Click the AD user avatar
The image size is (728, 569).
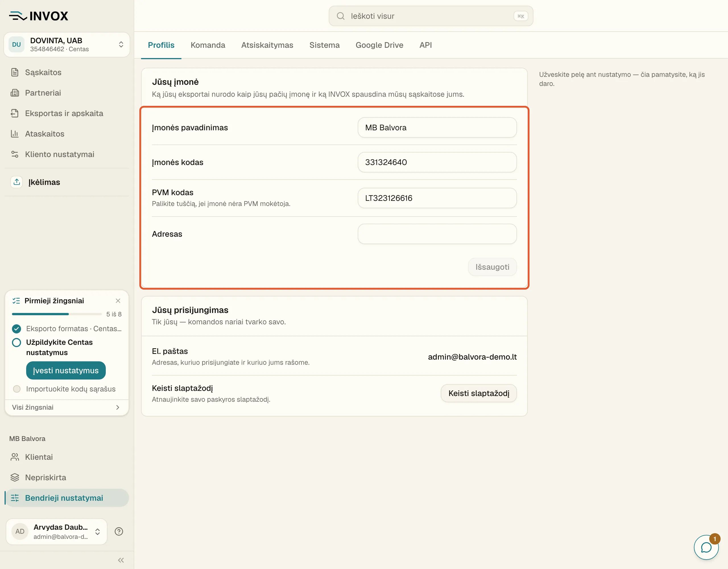tap(20, 532)
